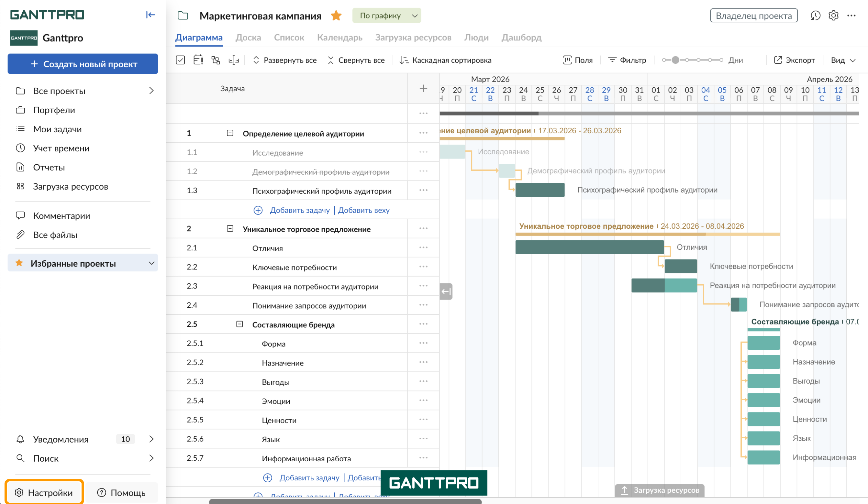Image resolution: width=868 pixels, height=504 pixels.
Task: Collapse the Избранные проекты section
Action: coord(151,263)
